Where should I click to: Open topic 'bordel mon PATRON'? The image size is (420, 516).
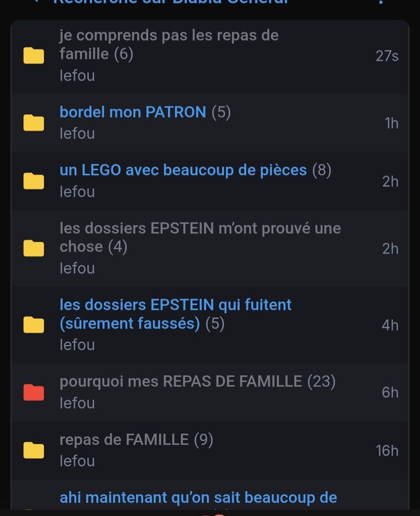pyautogui.click(x=133, y=112)
